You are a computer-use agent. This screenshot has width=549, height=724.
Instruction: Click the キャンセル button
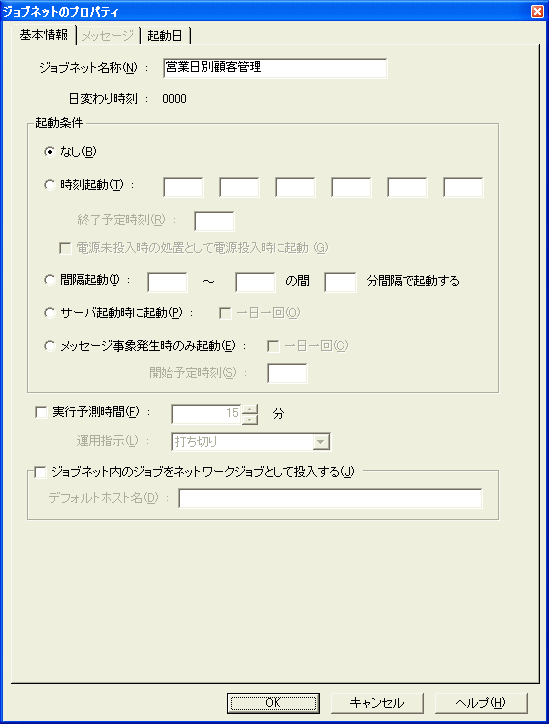pyautogui.click(x=377, y=703)
